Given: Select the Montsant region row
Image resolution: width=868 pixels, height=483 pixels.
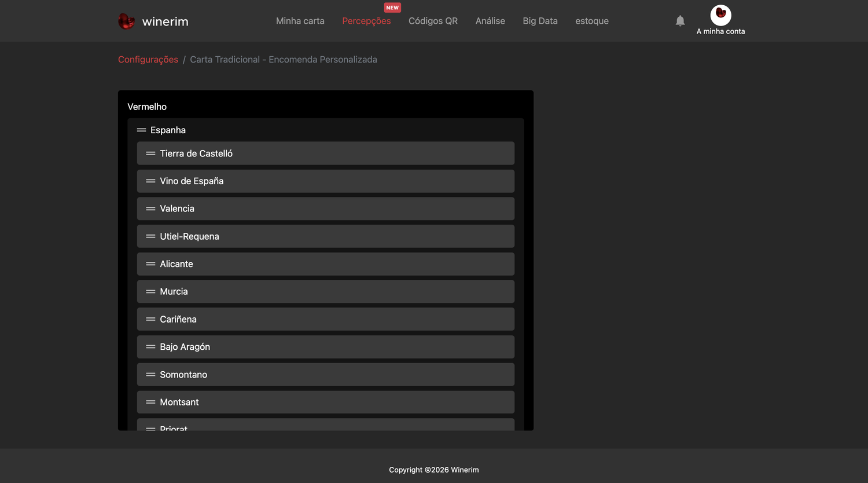Looking at the screenshot, I should [x=326, y=402].
